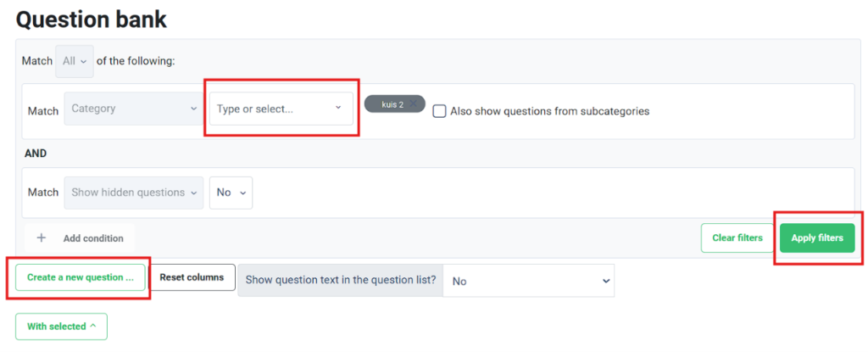Click the Add condition button text

(93, 238)
